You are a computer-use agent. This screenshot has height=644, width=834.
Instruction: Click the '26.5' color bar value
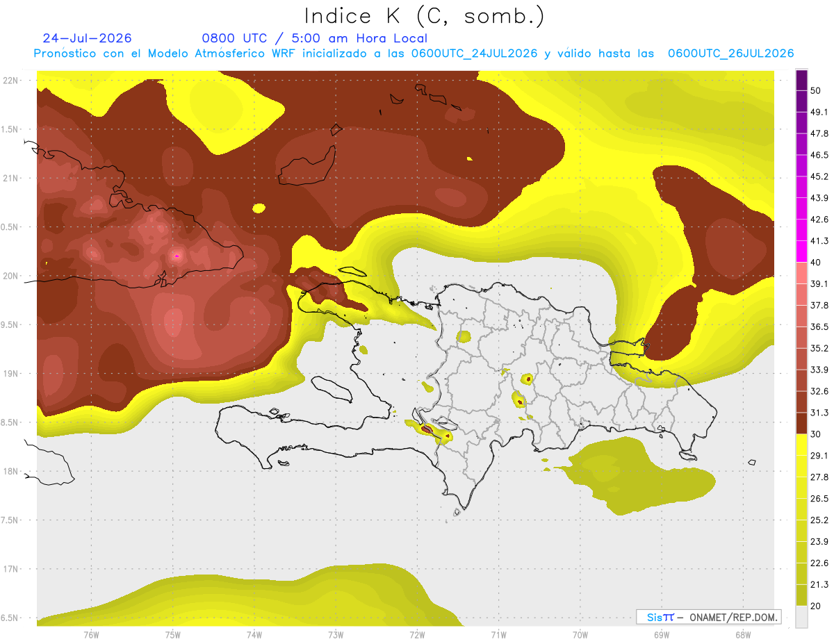click(819, 499)
